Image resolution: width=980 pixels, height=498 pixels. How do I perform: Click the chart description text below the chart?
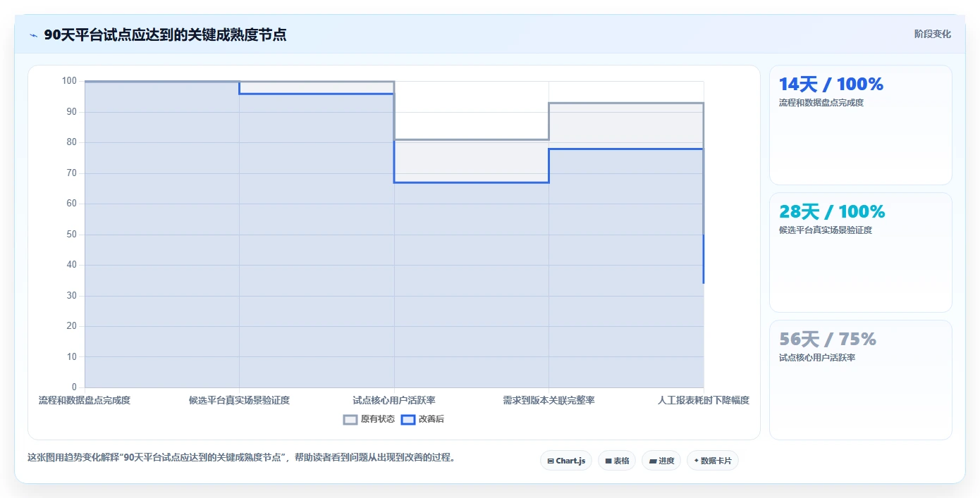(x=241, y=457)
